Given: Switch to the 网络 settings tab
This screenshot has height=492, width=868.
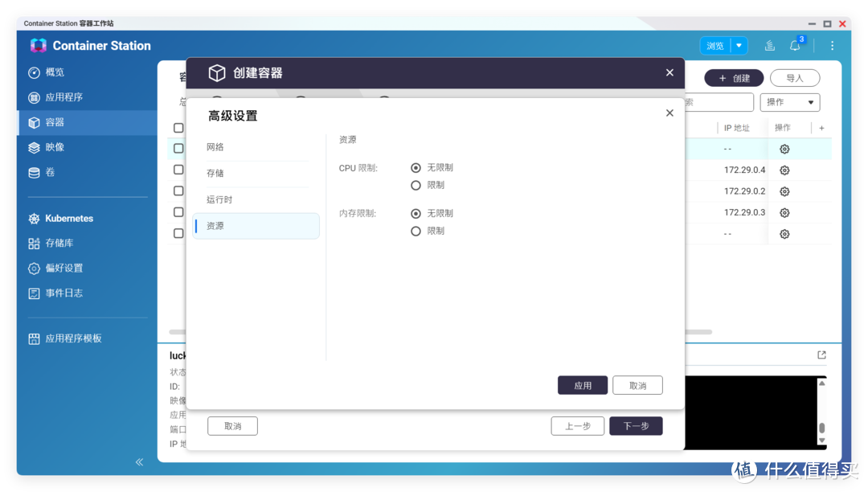Looking at the screenshot, I should point(215,147).
